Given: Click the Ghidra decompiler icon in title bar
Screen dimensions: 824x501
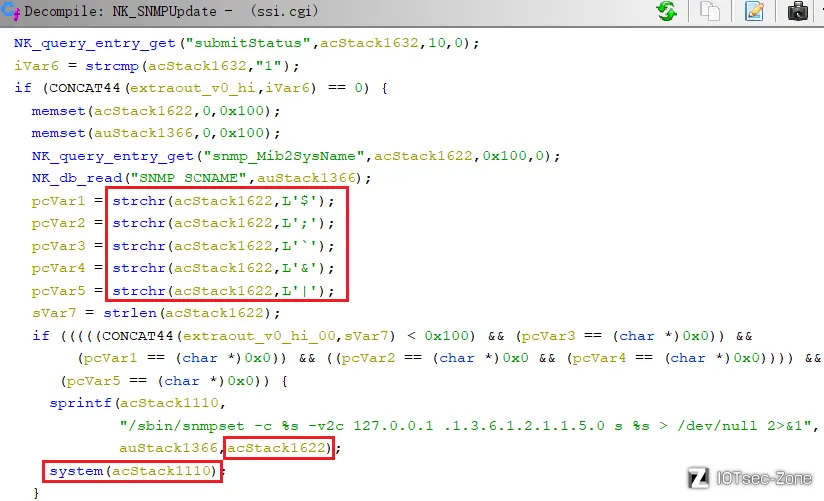Looking at the screenshot, I should click(x=11, y=11).
